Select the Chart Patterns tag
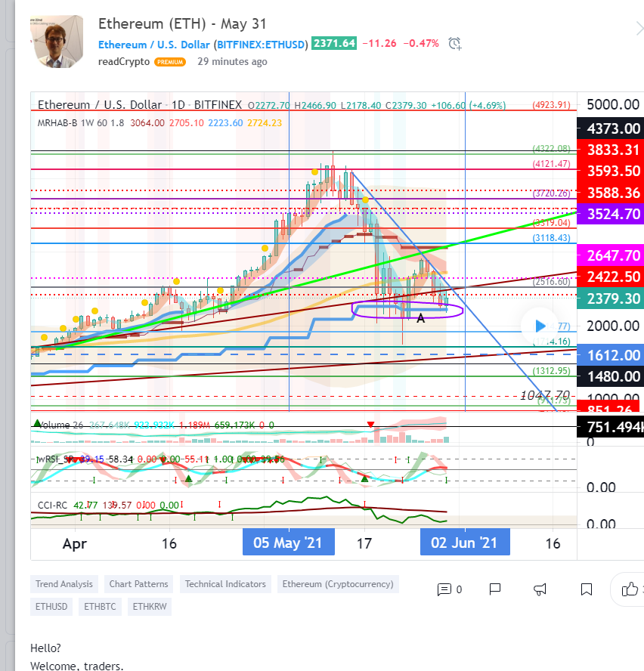Image resolution: width=644 pixels, height=671 pixels. (138, 584)
